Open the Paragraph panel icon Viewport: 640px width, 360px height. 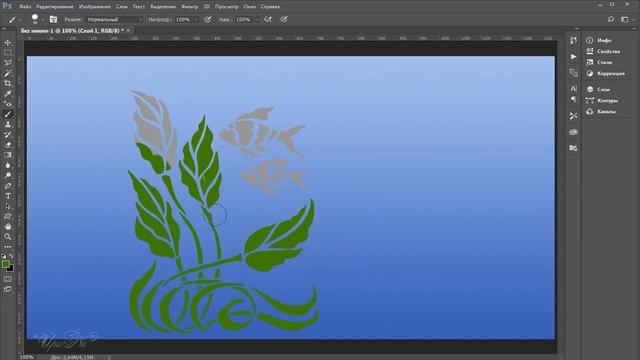[573, 99]
